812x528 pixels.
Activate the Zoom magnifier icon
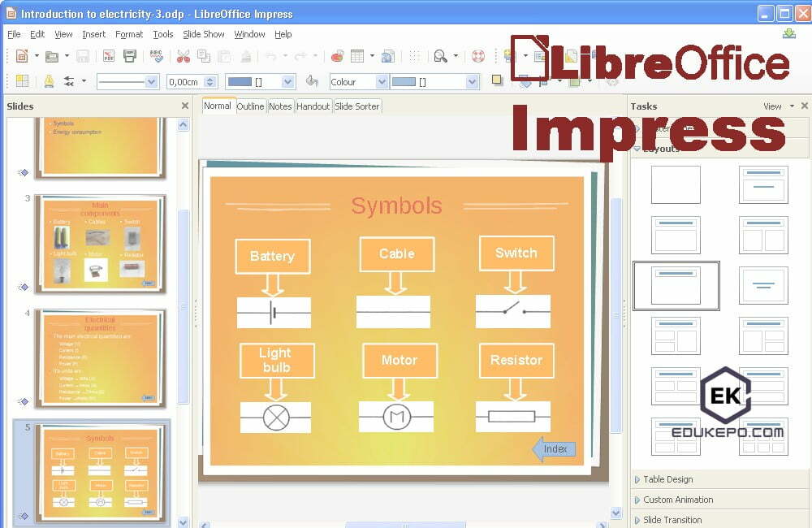441,57
